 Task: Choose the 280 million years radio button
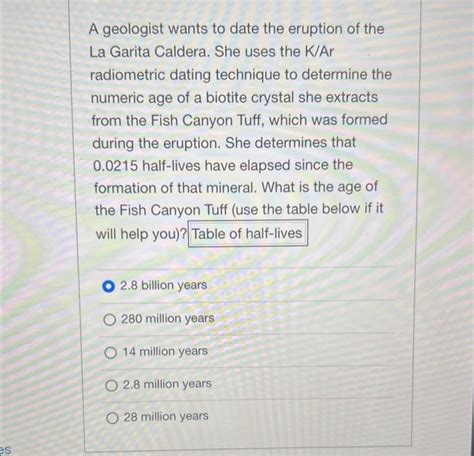109,320
